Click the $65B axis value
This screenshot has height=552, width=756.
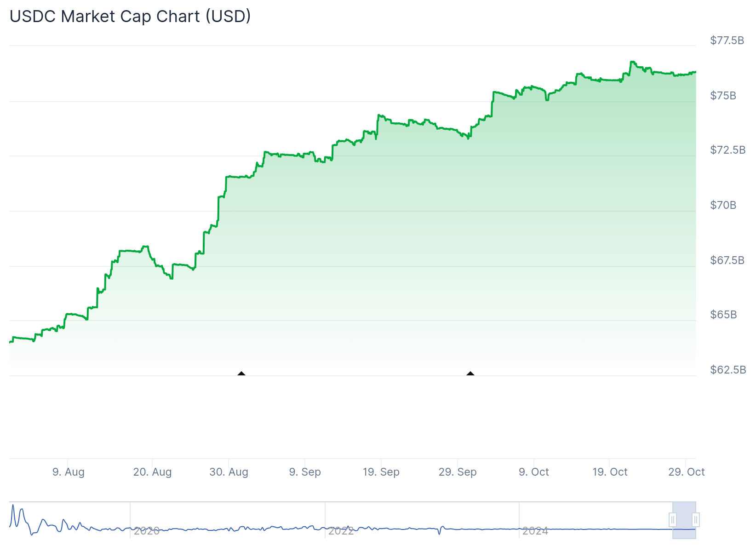(724, 315)
